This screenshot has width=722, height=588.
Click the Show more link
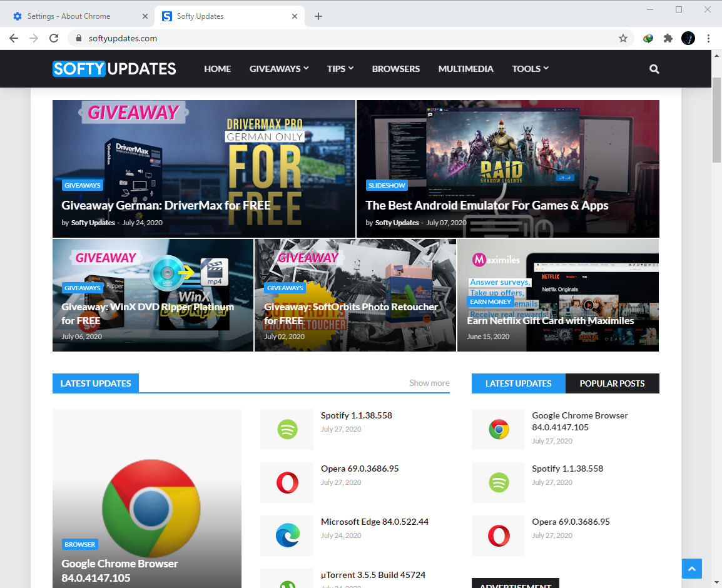coord(429,383)
